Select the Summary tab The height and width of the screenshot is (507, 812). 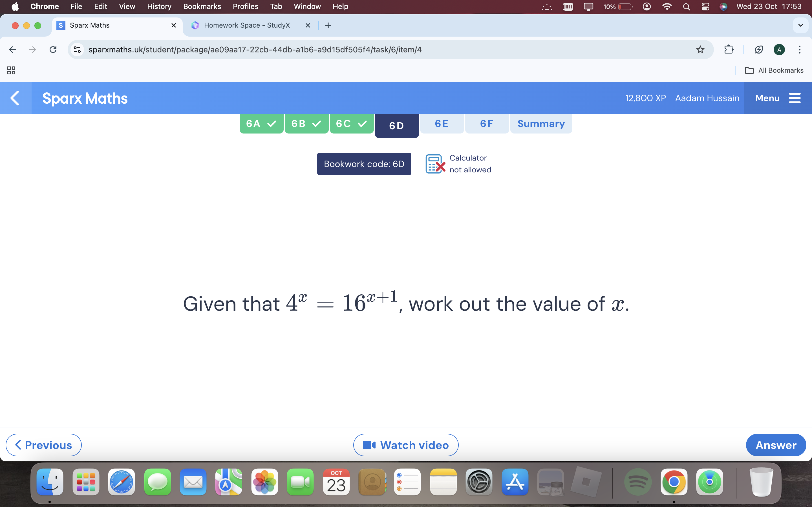tap(540, 123)
